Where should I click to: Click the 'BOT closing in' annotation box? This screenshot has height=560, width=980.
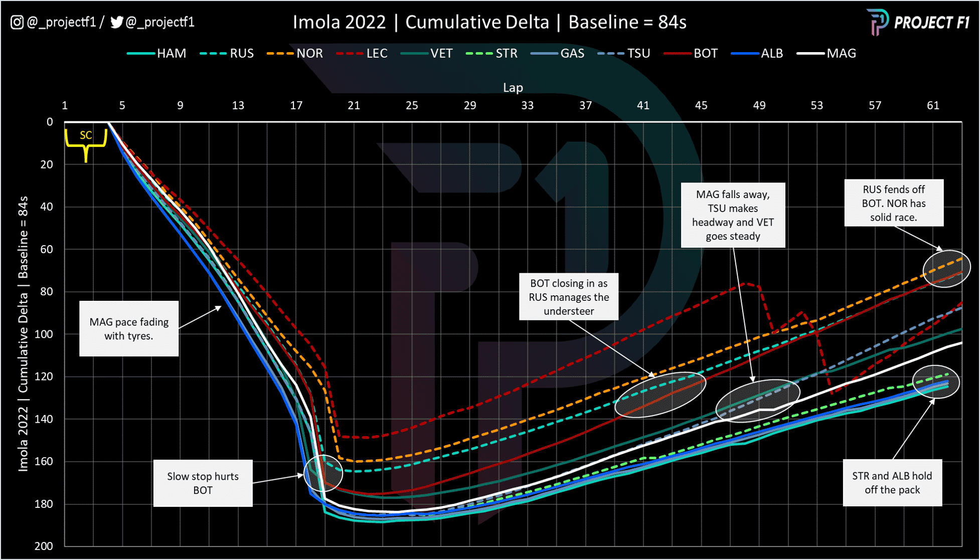[x=569, y=297]
